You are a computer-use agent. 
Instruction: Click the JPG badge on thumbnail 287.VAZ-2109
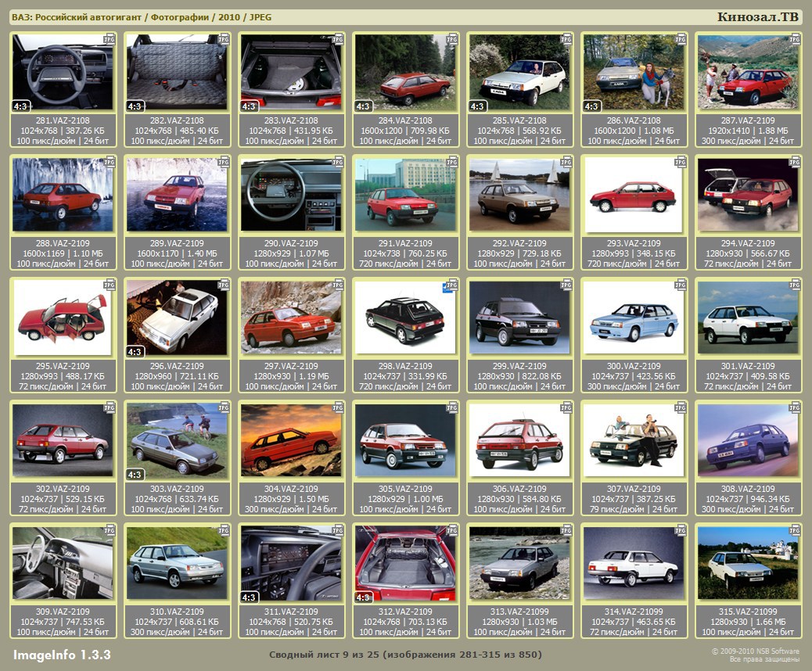(x=795, y=38)
